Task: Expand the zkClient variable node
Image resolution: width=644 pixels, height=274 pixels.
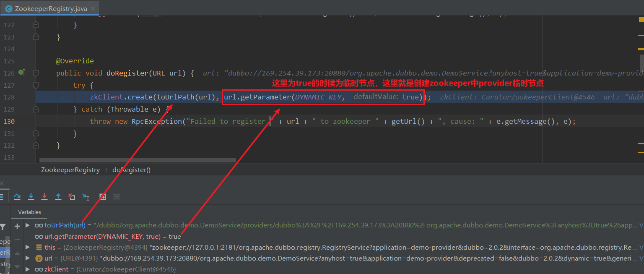Action: 28,269
